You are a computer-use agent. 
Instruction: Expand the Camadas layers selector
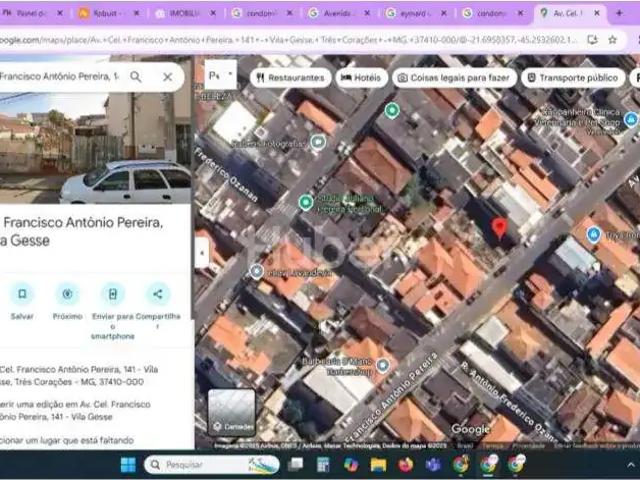coord(231,412)
